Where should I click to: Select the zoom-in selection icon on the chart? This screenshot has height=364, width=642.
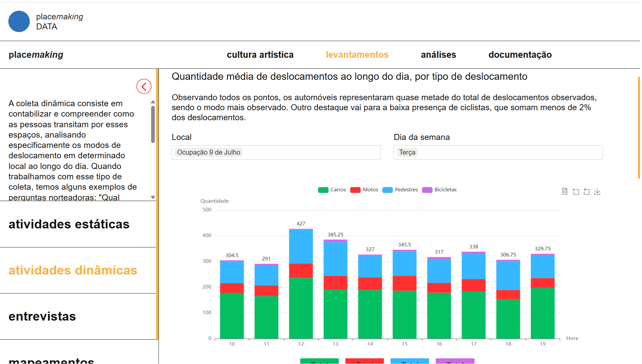click(576, 191)
